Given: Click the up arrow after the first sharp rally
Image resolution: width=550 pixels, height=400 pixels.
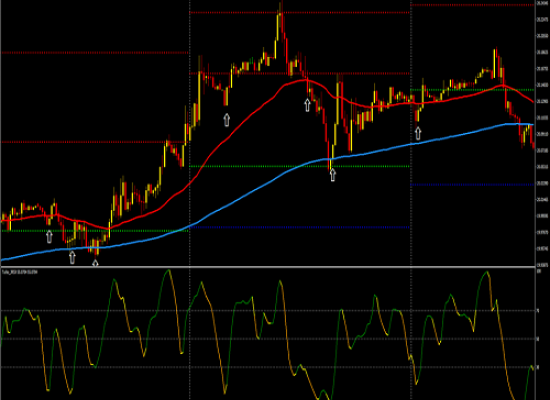Looking at the screenshot, I should click(227, 120).
